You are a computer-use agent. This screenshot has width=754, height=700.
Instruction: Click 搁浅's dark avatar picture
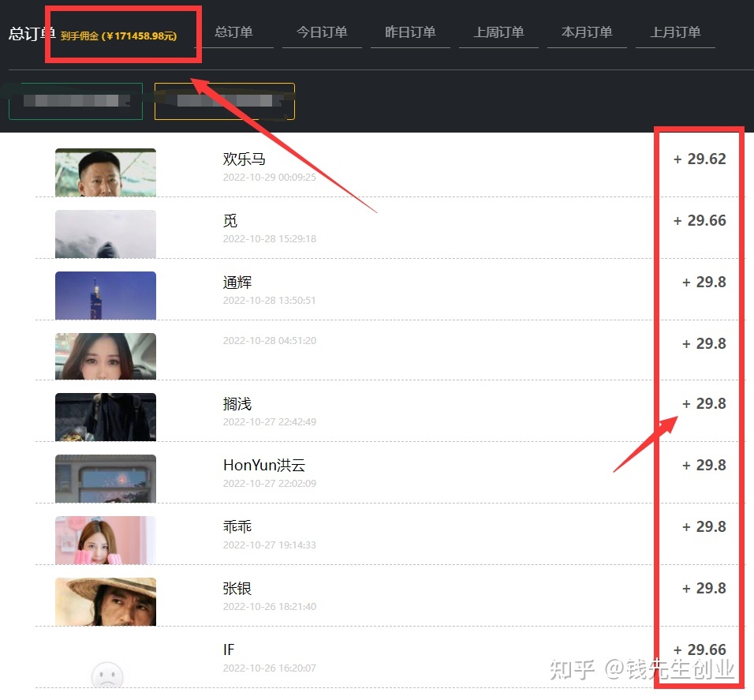tap(106, 417)
